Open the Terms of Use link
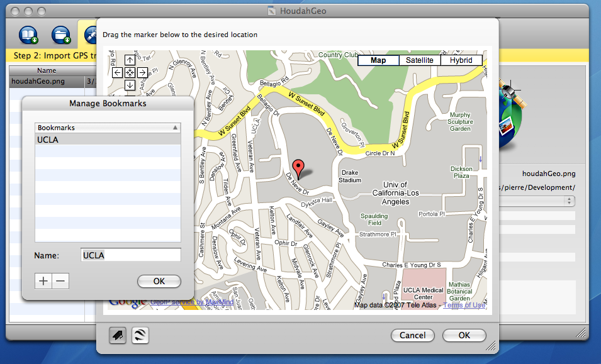This screenshot has width=601, height=364. coord(464,305)
